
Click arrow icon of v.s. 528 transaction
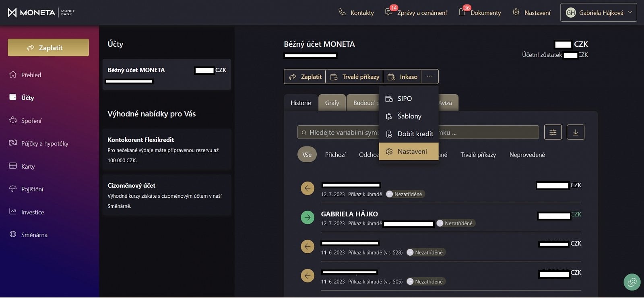click(308, 246)
